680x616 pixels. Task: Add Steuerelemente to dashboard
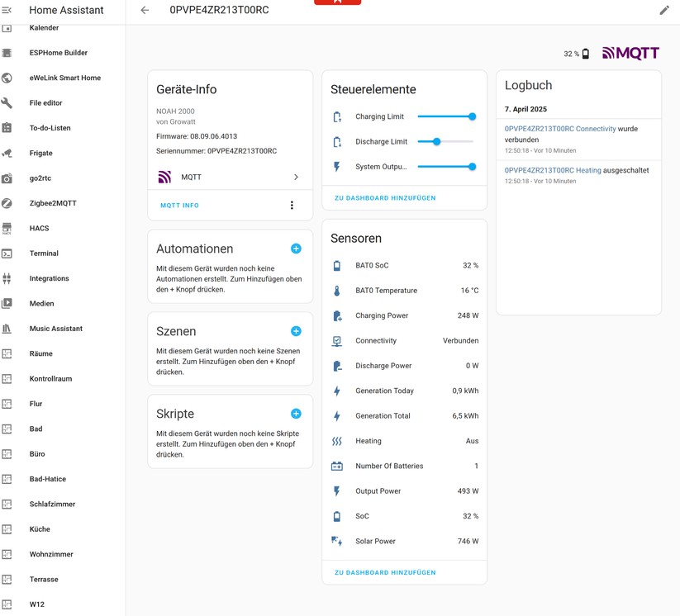point(385,198)
